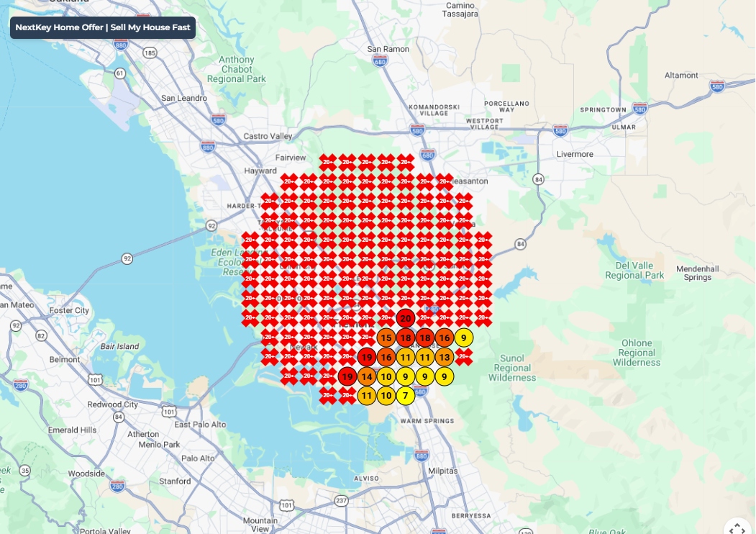Click the Hayward city label
756x534 pixels.
tap(260, 171)
